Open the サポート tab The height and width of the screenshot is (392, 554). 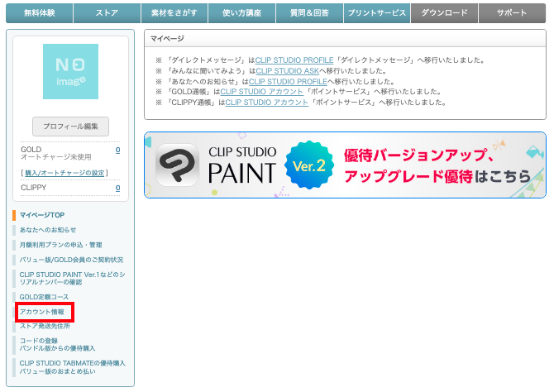tap(512, 13)
